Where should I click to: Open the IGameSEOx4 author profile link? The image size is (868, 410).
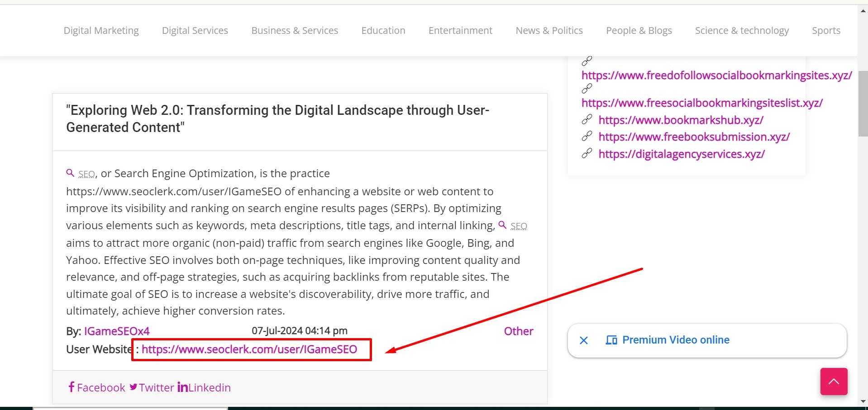(x=117, y=331)
